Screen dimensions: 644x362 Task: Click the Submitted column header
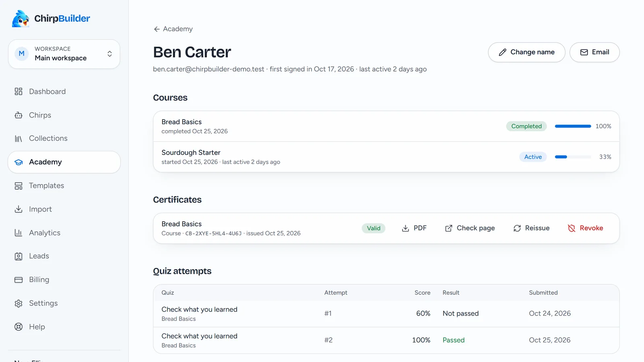pyautogui.click(x=543, y=293)
